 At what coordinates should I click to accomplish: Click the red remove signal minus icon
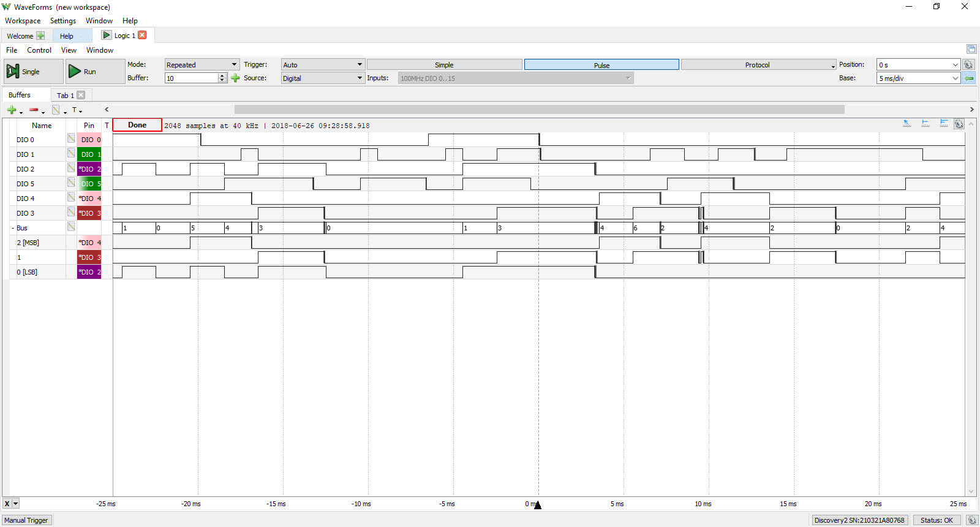point(34,110)
